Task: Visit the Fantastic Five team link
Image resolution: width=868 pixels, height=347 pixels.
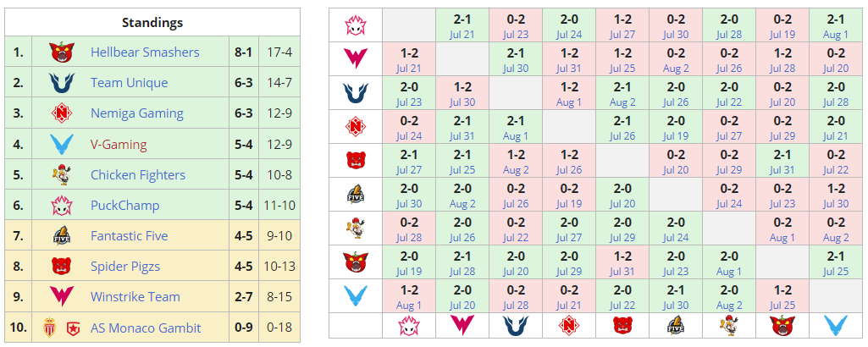Action: tap(129, 236)
